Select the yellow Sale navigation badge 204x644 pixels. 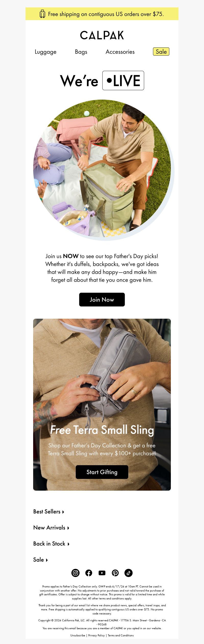click(161, 52)
